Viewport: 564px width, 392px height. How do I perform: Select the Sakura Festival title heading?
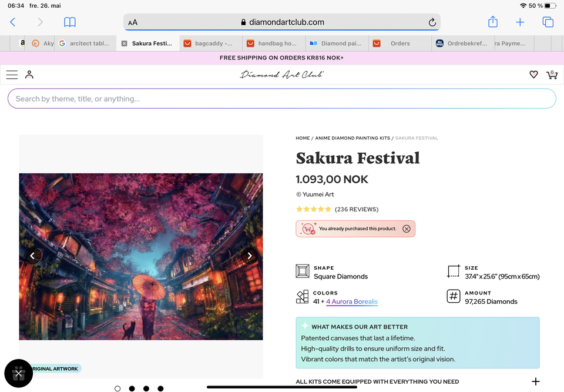point(358,158)
